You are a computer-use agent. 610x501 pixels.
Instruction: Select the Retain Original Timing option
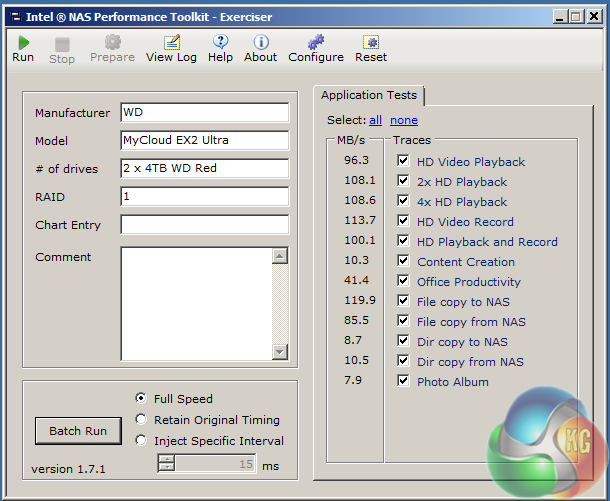[x=141, y=420]
